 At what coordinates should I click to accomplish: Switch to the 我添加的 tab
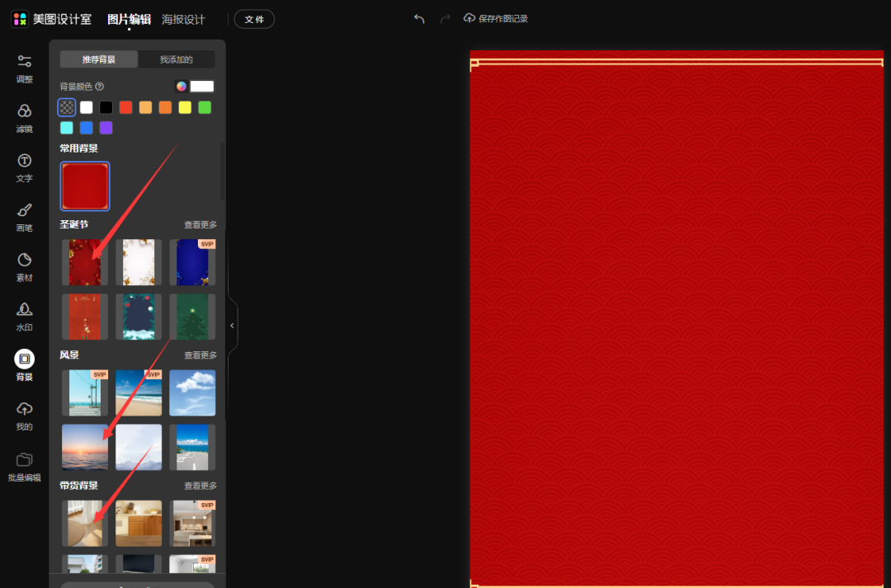click(176, 59)
